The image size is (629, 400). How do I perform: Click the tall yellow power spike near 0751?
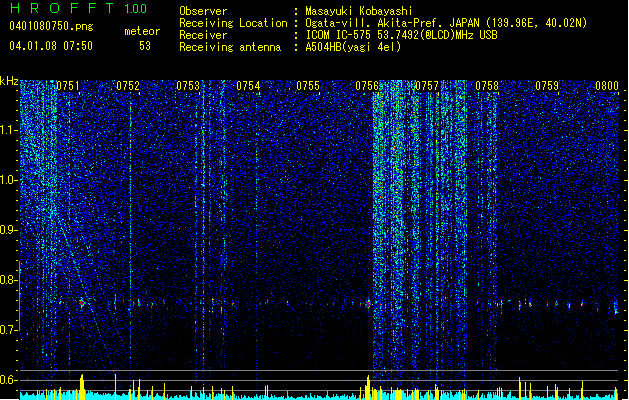82,386
